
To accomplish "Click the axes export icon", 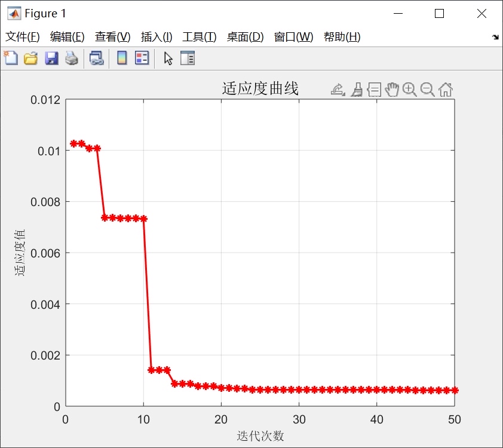I will (x=338, y=90).
